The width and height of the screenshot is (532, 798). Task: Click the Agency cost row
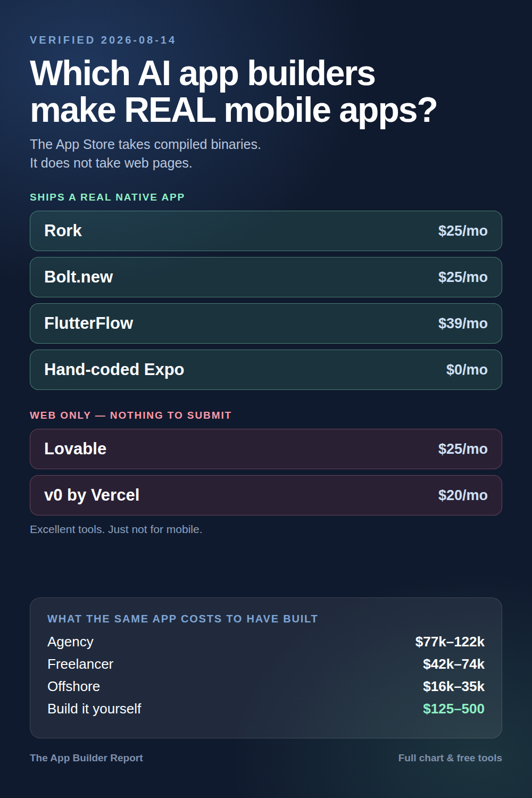coord(266,642)
